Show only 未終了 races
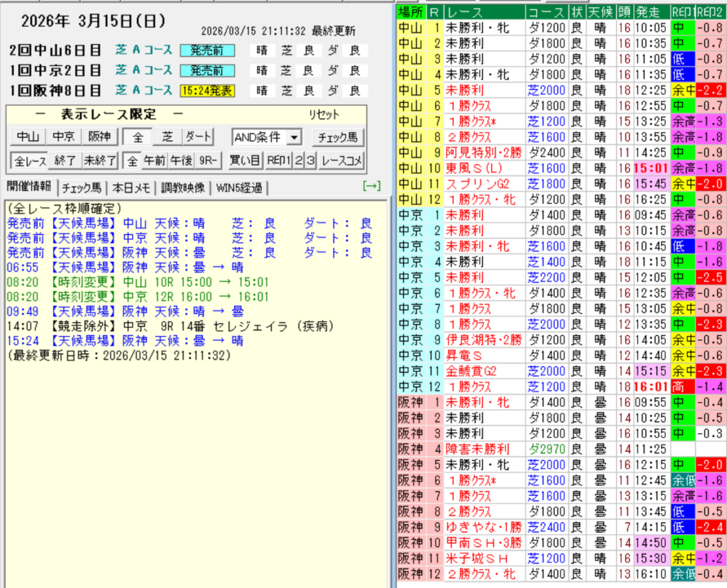The width and height of the screenshot is (727, 588). 99,161
